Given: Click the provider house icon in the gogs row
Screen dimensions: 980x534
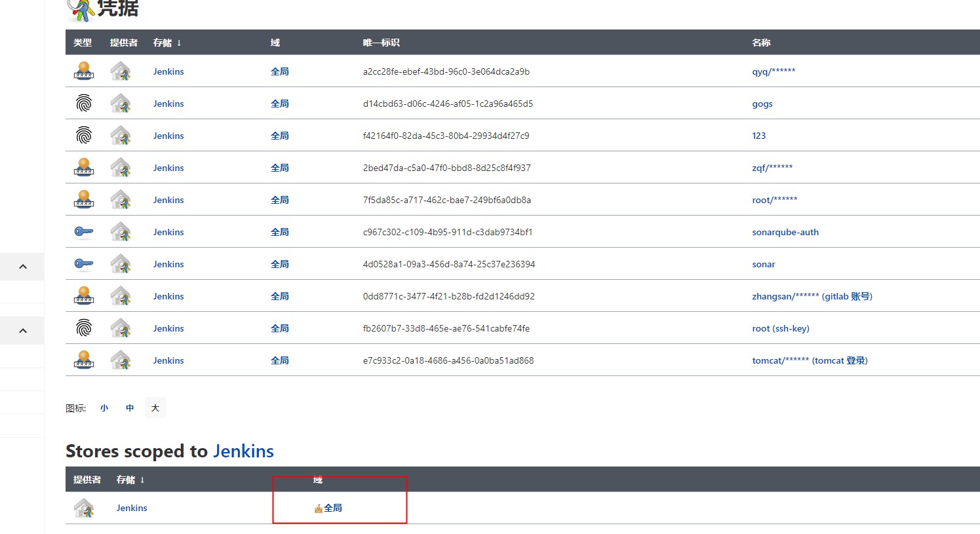Looking at the screenshot, I should click(x=121, y=103).
